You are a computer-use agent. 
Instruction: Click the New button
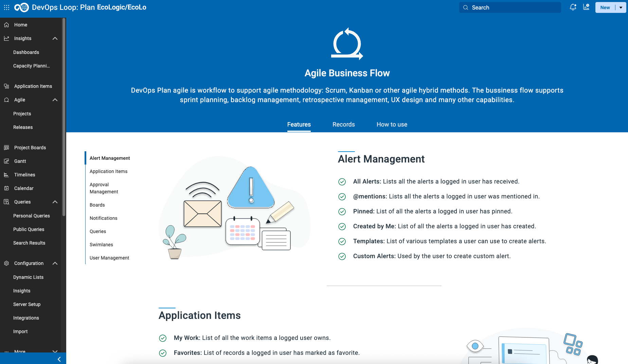coord(605,7)
